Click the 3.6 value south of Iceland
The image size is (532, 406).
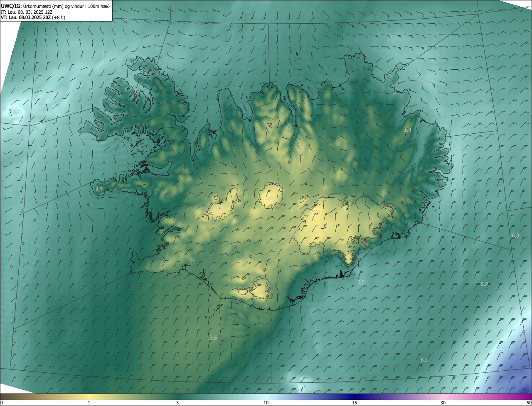tap(213, 338)
